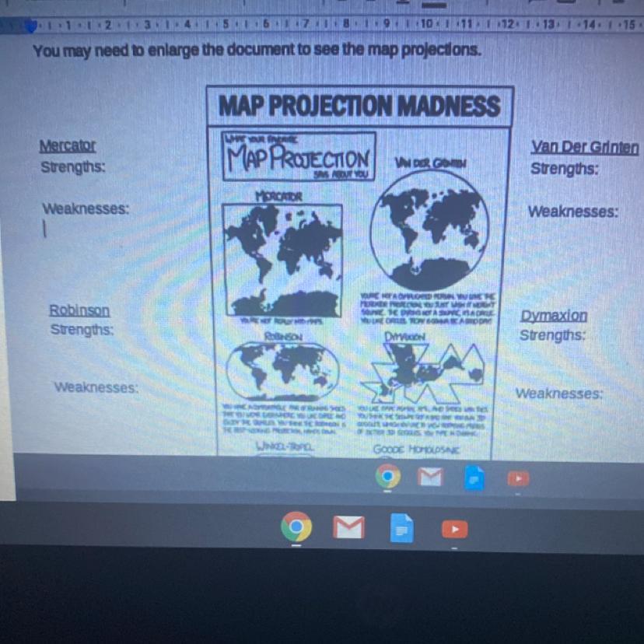Open Chrome from the larger lower shelf
Viewport: 644px width, 644px height.
point(296,527)
